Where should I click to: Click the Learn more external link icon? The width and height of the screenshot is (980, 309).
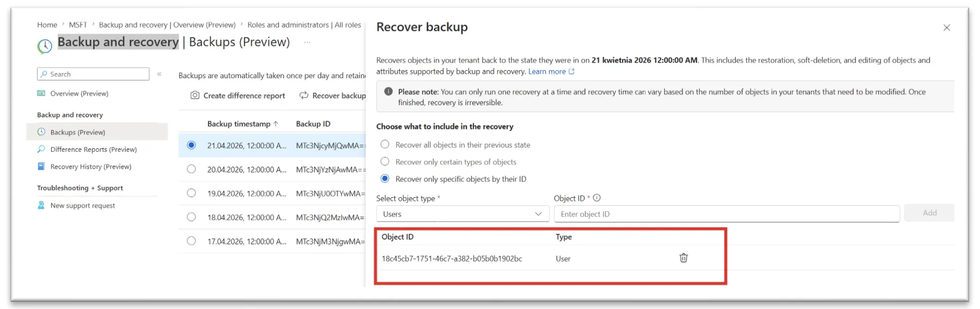click(572, 72)
